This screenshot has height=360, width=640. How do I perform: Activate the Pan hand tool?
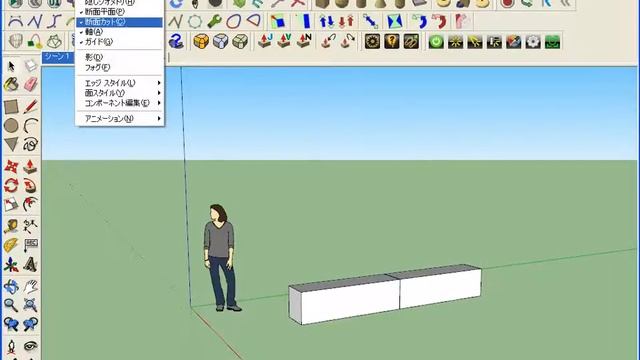pos(31,287)
